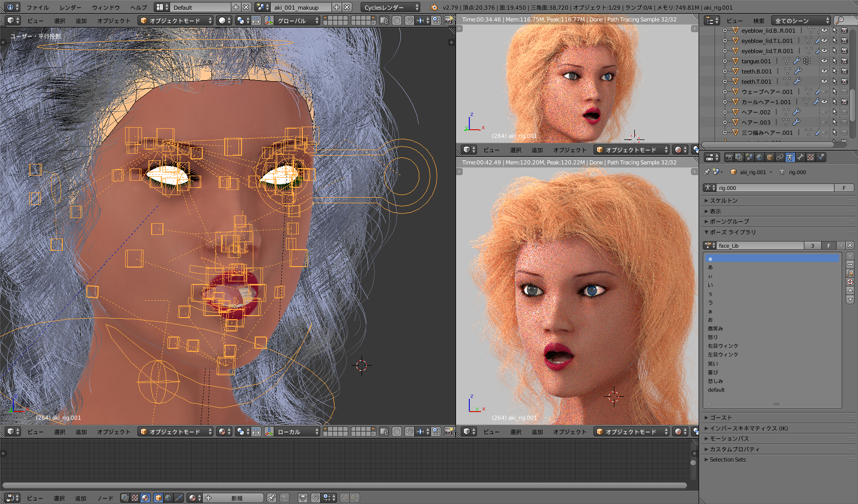Open the Constraints properties tab (chain icon)
858x504 pixels.
coord(780,157)
